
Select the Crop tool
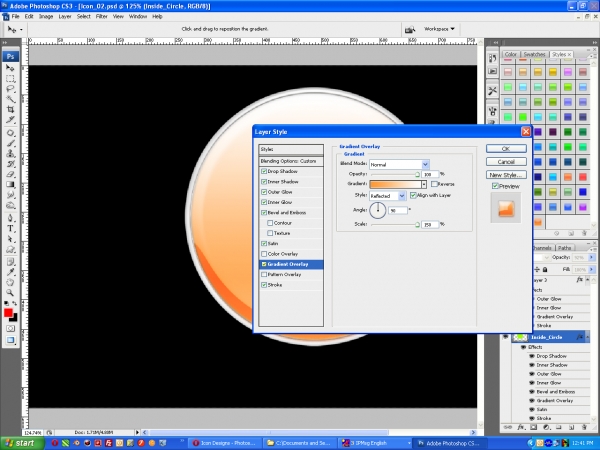coord(10,109)
